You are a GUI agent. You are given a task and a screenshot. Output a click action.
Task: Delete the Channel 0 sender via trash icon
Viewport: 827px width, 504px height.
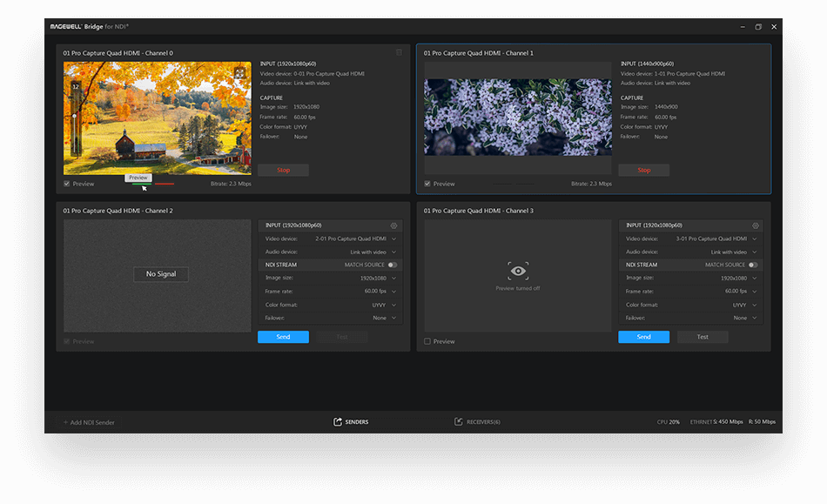coord(399,53)
